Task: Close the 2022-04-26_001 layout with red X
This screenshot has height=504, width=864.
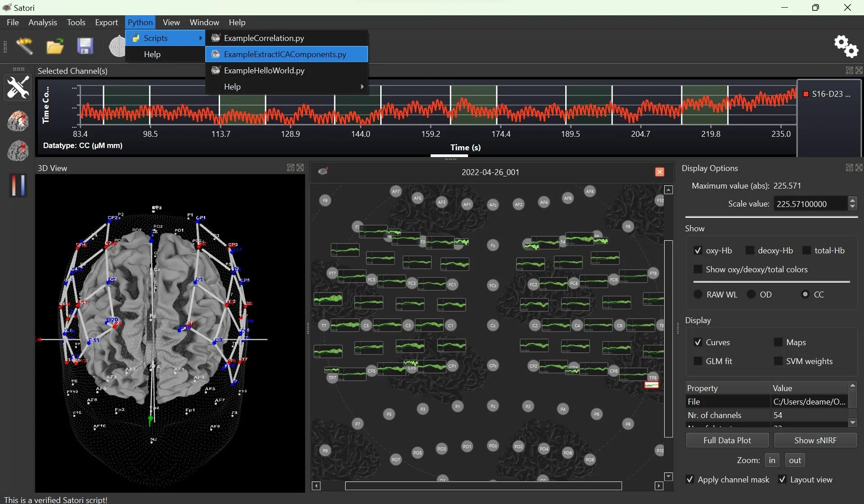Action: pos(659,172)
